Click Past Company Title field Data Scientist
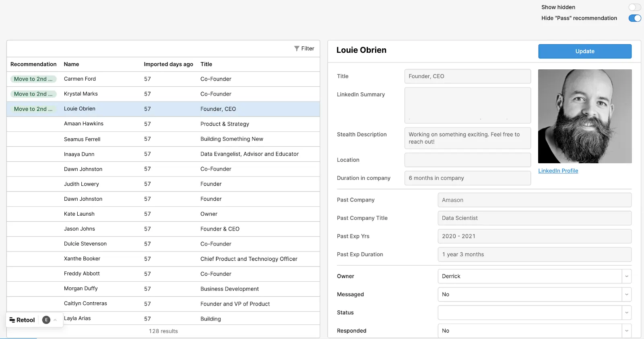Viewport: 644px width, 339px height. pos(535,218)
